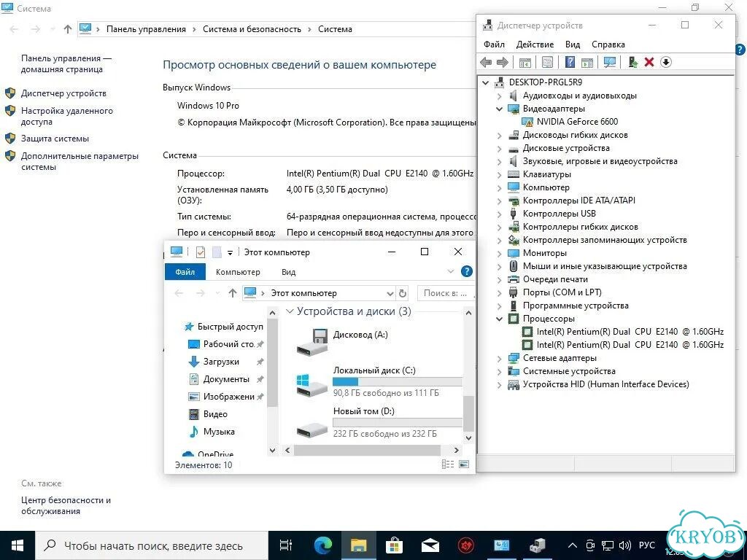The image size is (747, 560).
Task: Click Scan for hardware changes monitor icon
Action: click(x=609, y=63)
